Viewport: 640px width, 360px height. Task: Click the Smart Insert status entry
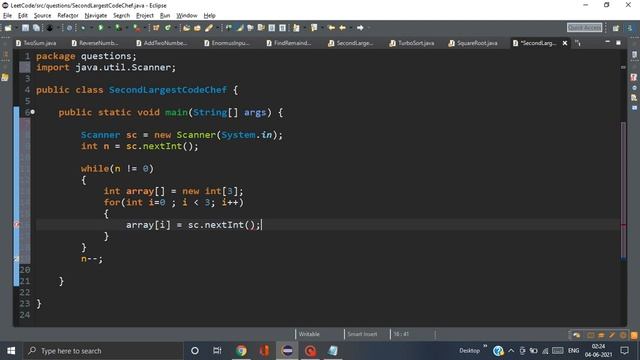click(x=362, y=334)
